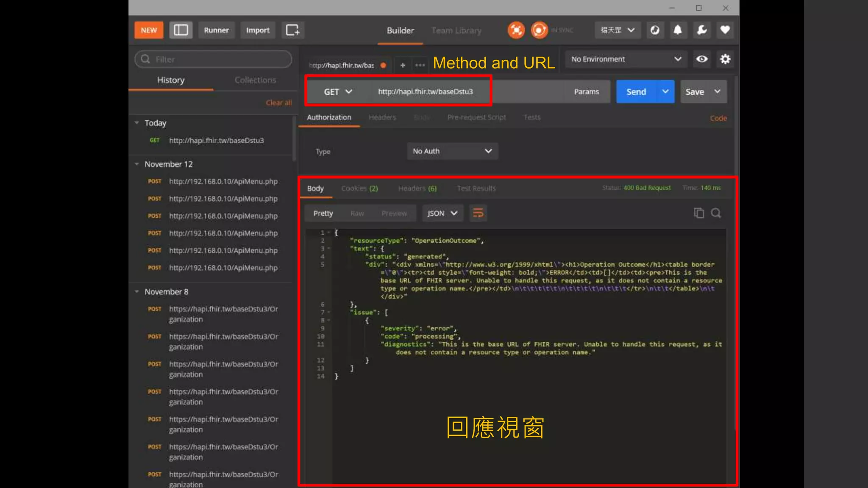This screenshot has width=868, height=488.
Task: Open the History sidebar tab
Action: click(171, 80)
